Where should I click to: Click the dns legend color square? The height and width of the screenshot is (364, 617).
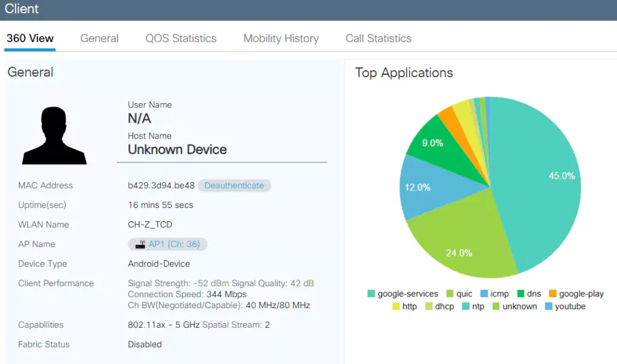[520, 294]
